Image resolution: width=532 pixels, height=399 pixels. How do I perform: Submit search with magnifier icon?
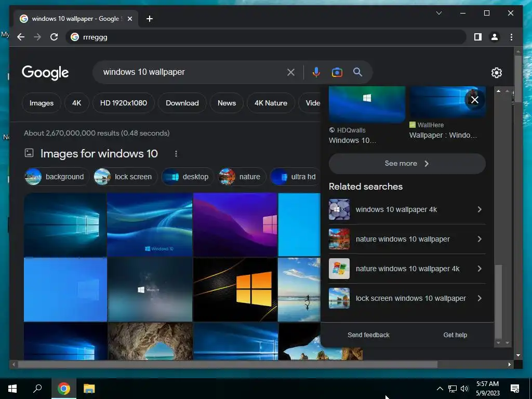tap(357, 72)
